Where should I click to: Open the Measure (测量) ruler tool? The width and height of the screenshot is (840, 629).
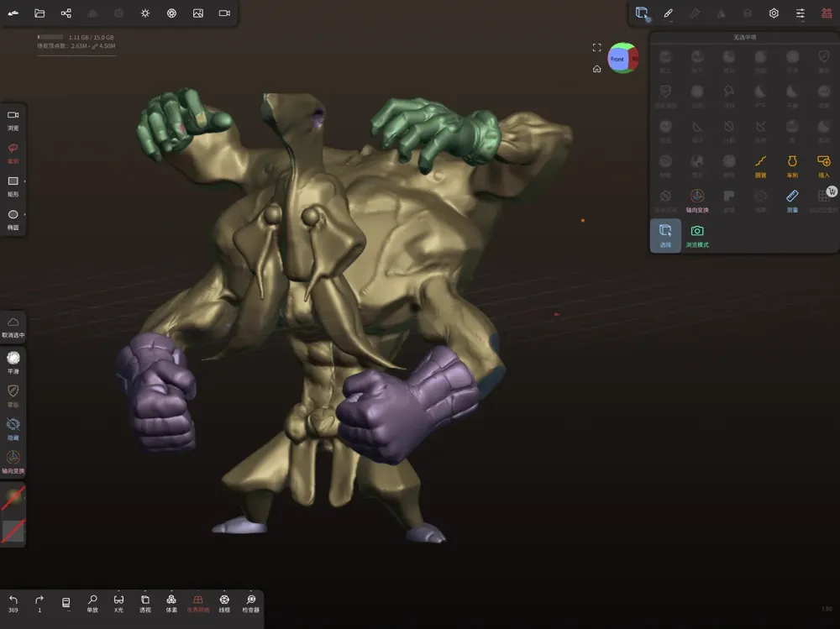[x=792, y=201]
